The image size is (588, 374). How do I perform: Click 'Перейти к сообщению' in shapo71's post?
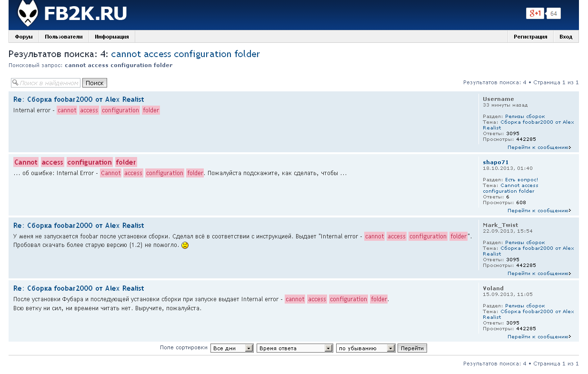click(x=539, y=210)
